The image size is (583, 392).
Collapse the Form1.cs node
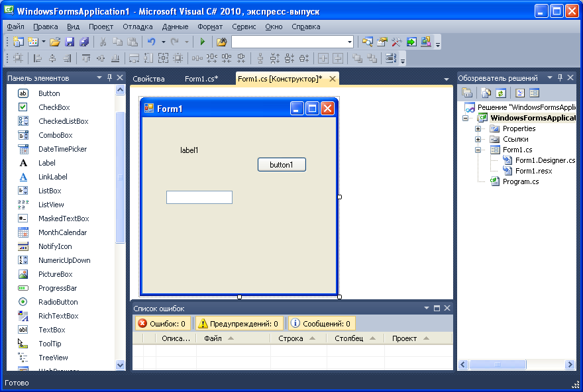tap(478, 150)
